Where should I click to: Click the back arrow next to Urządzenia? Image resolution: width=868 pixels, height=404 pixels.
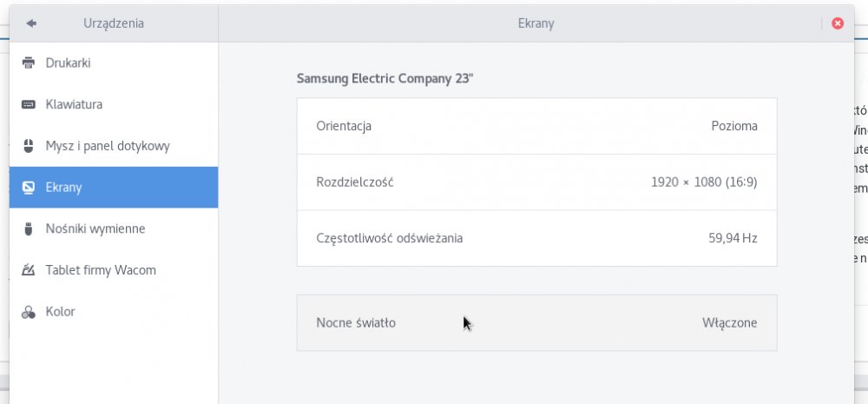pyautogui.click(x=31, y=23)
